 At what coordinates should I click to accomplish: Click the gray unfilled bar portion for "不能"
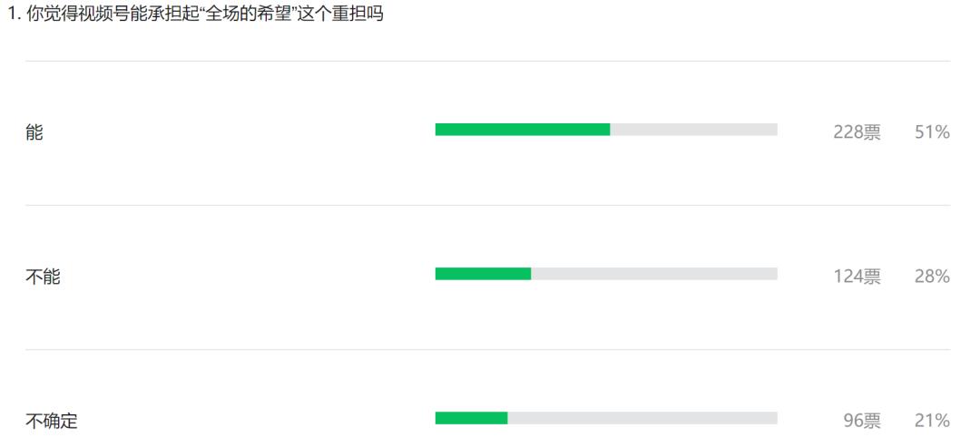(x=653, y=274)
